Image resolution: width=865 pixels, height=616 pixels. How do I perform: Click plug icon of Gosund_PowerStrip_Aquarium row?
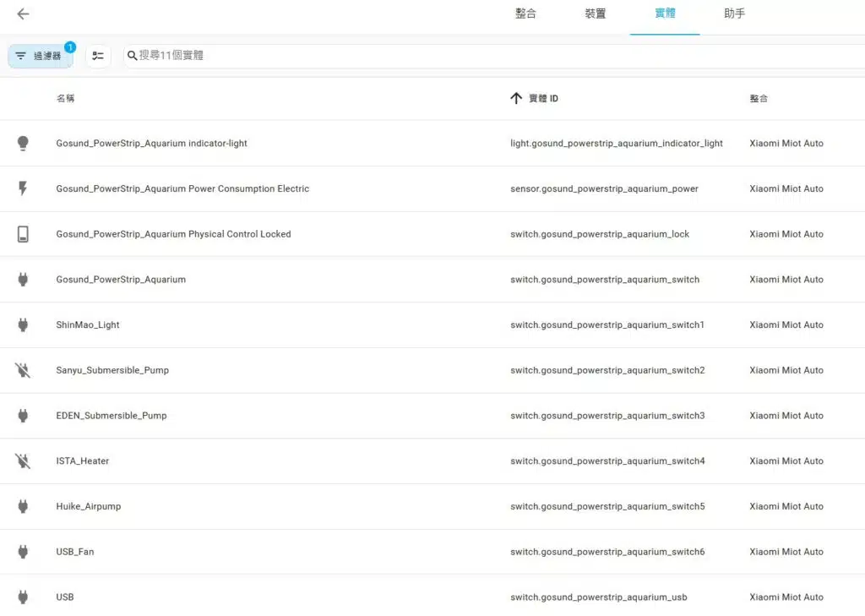(23, 280)
